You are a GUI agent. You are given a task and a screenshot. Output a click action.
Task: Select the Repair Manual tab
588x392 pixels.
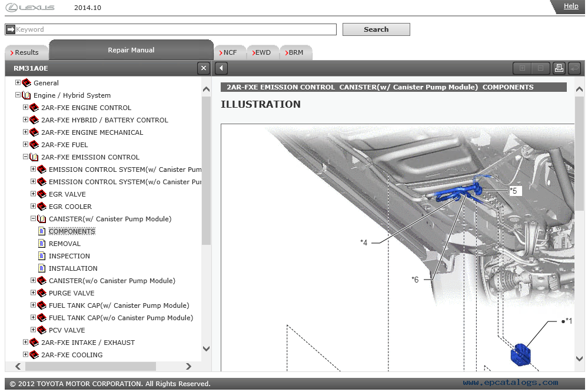click(x=131, y=50)
